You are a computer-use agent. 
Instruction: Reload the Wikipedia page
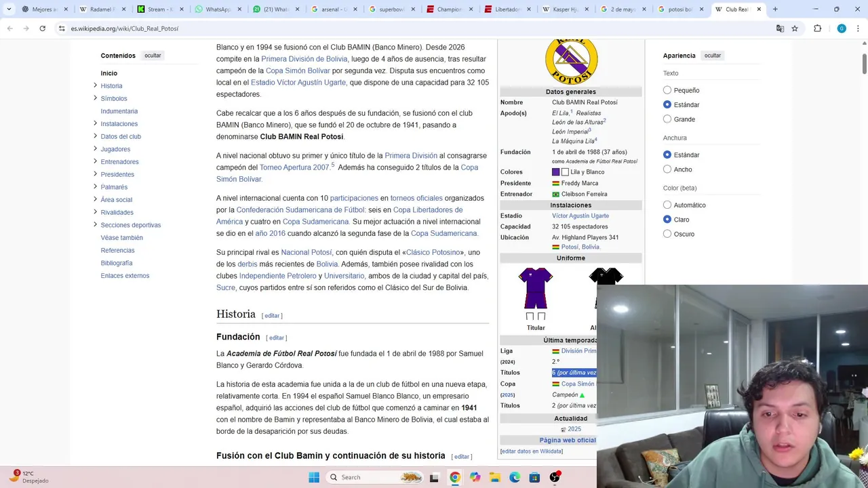[x=42, y=28]
